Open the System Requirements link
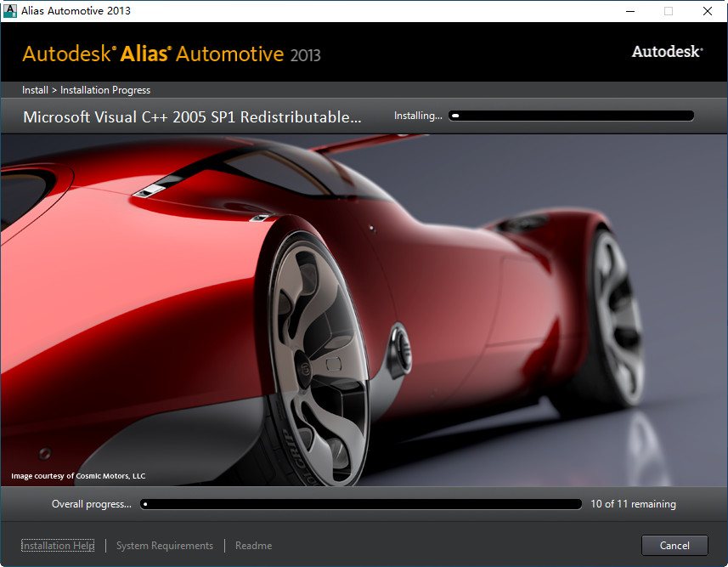The image size is (728, 567). point(165,546)
